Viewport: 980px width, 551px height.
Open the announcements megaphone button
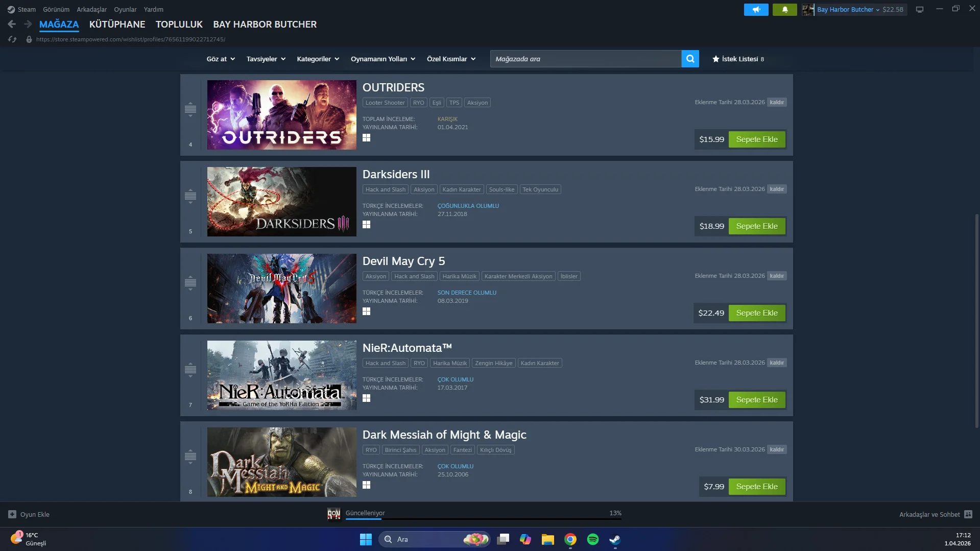756,9
